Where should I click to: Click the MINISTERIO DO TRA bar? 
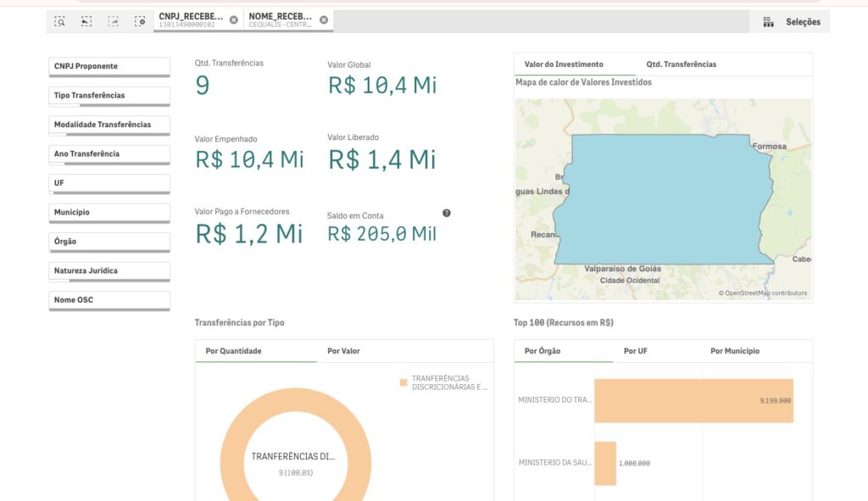(693, 400)
